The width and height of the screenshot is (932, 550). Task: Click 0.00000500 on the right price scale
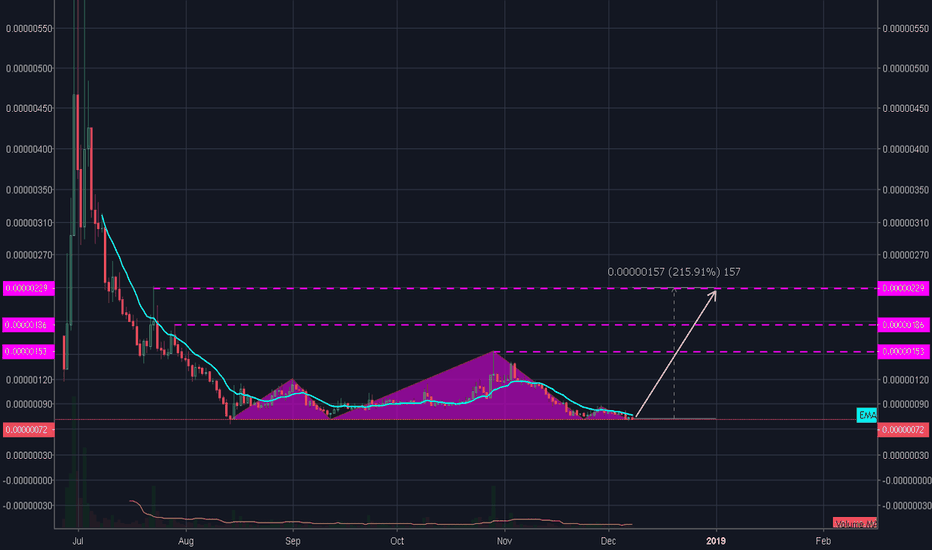coord(905,68)
